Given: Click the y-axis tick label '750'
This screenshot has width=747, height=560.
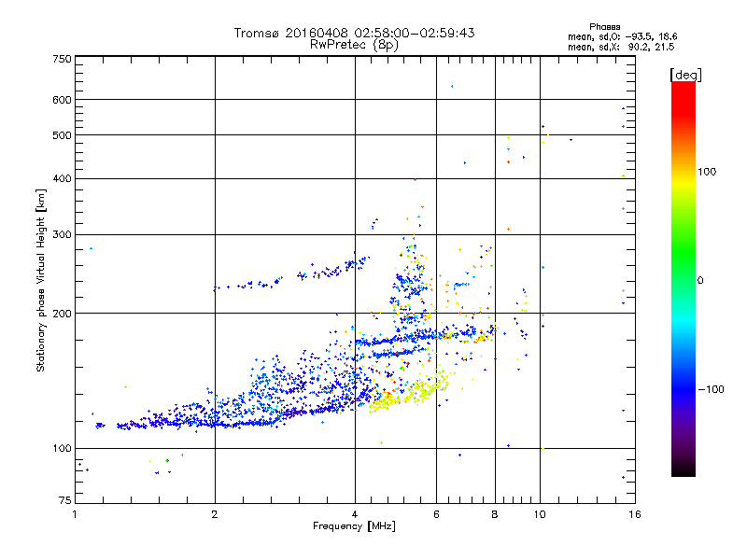Looking at the screenshot, I should pos(62,59).
